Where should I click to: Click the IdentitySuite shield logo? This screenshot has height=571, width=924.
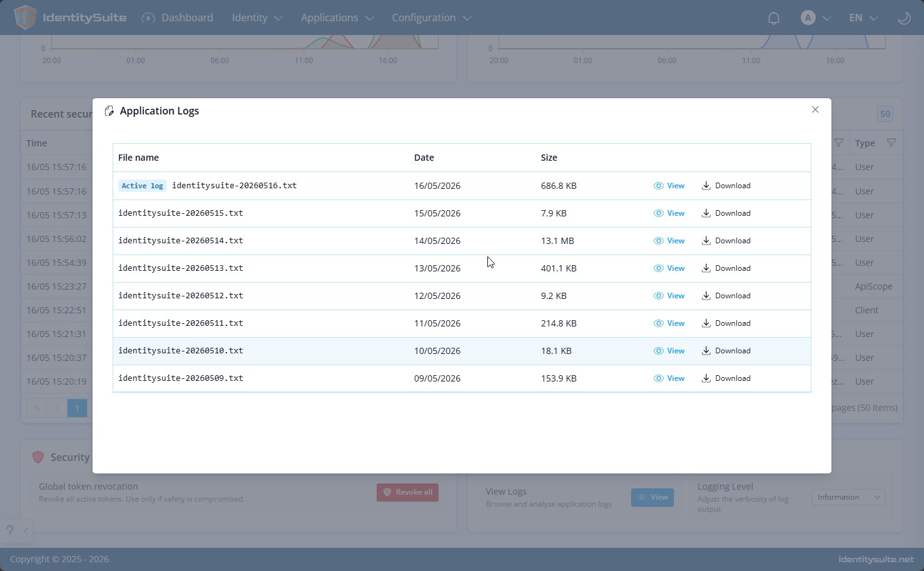coord(25,18)
